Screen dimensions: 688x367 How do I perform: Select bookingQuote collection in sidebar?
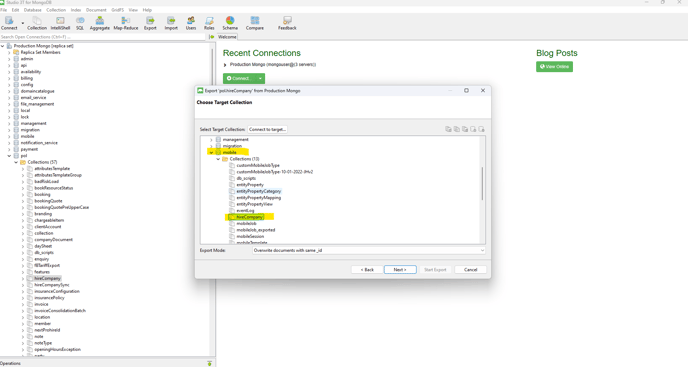click(48, 201)
